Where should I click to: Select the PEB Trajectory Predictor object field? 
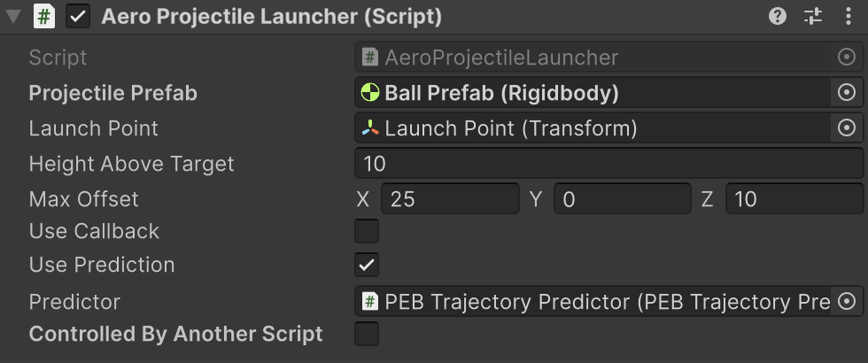tap(593, 302)
